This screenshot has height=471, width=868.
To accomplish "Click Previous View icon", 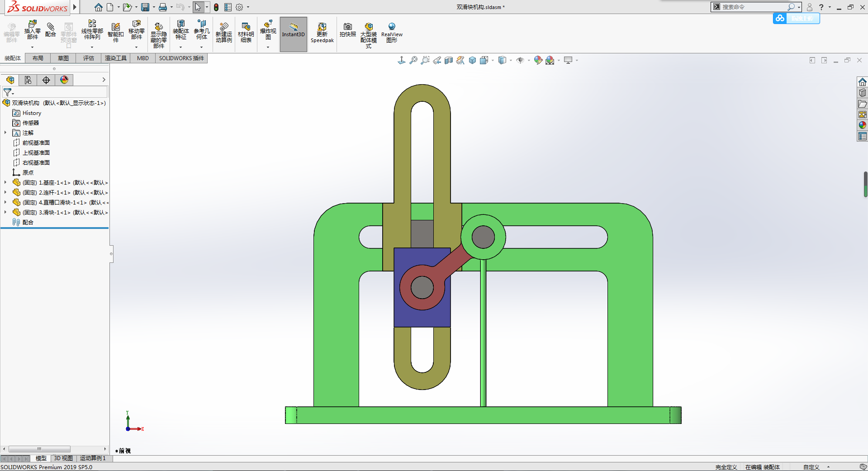I will [x=437, y=60].
